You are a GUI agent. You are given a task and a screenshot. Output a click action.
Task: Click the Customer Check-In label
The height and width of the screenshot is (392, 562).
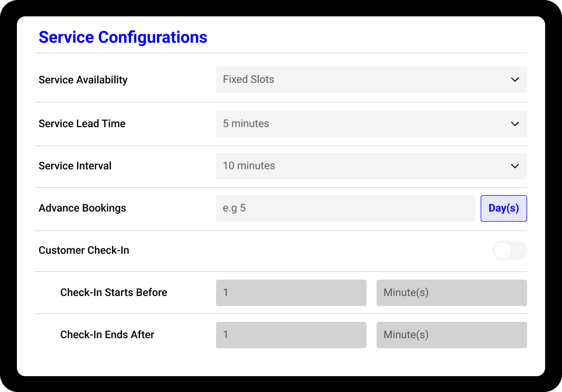click(83, 251)
